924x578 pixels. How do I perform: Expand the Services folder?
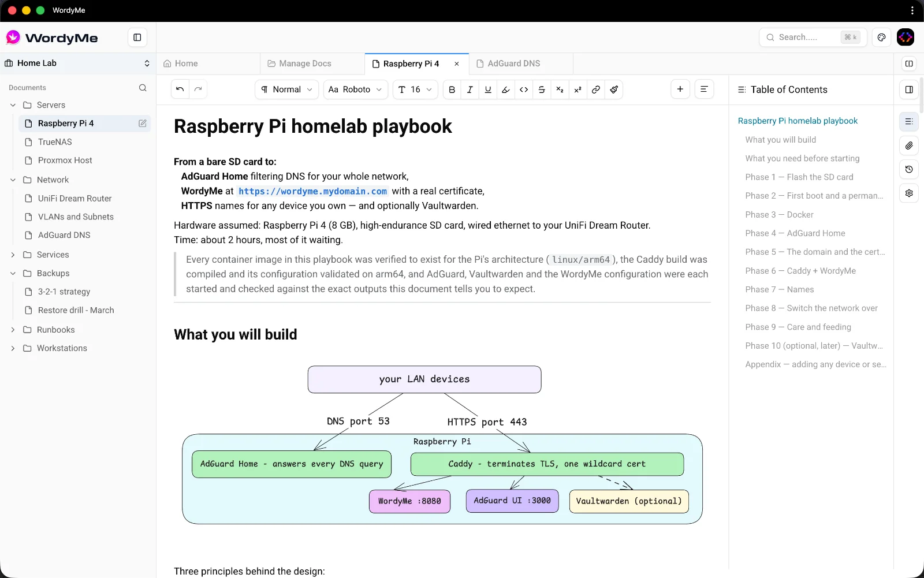13,255
